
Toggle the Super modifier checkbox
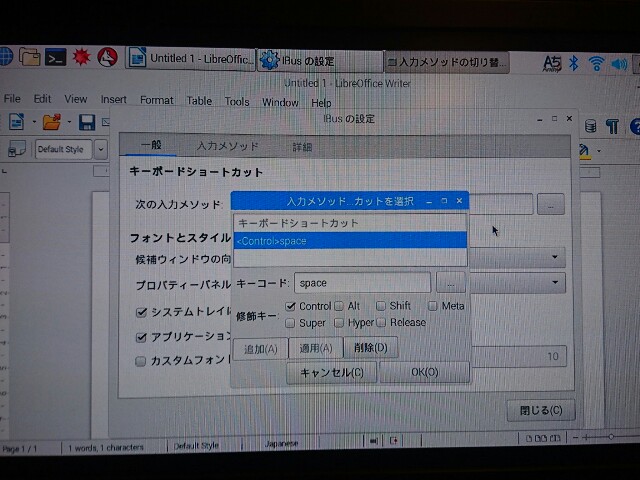point(290,323)
